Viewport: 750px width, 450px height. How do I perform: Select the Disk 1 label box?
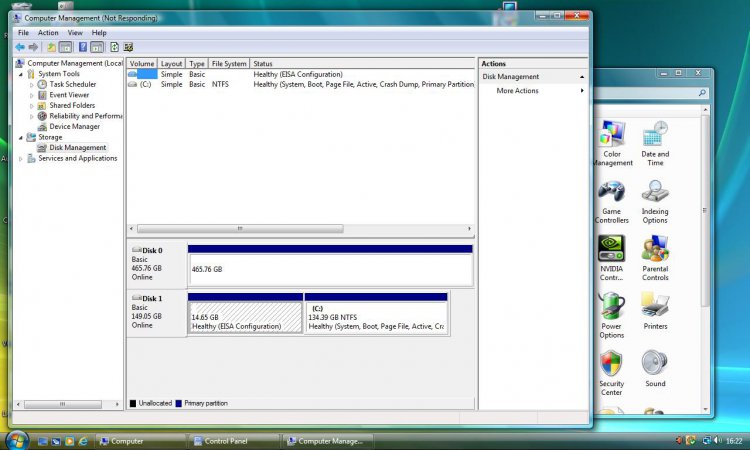[x=156, y=312]
